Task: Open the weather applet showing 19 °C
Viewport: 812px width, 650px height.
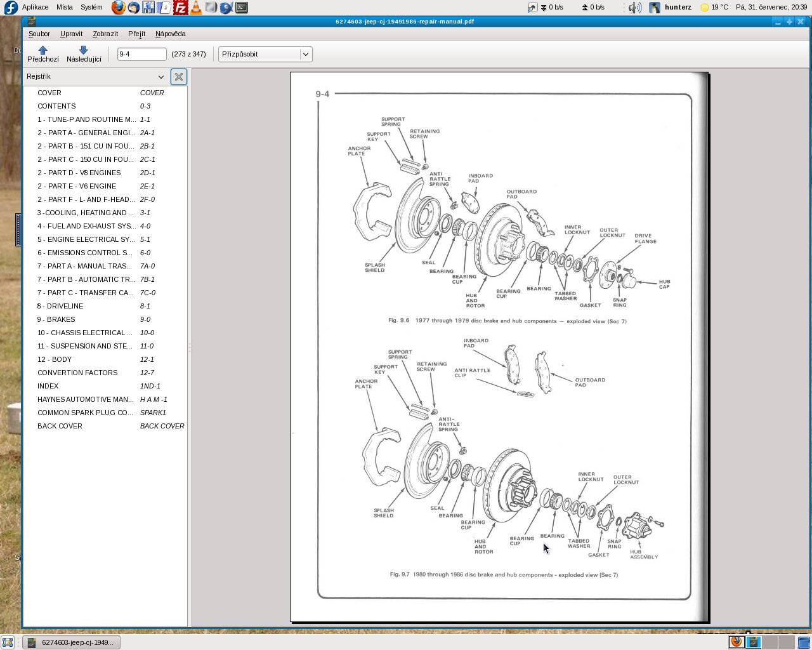Action: click(714, 8)
